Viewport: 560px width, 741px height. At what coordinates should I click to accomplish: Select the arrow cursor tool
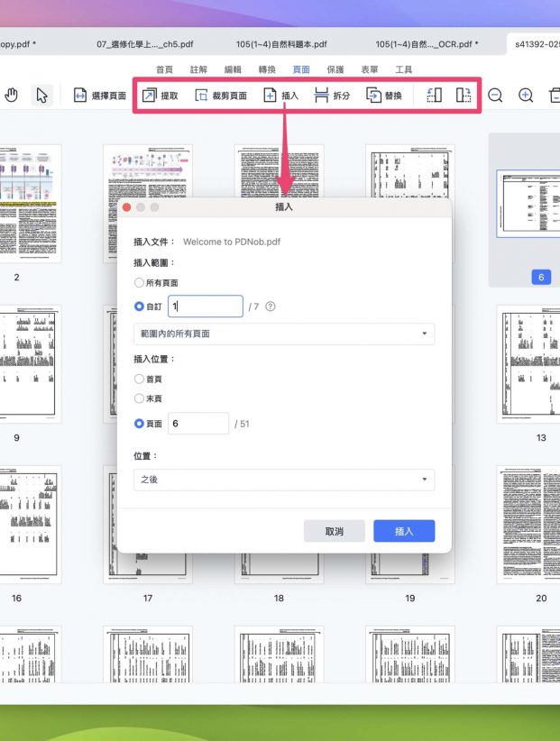pos(42,96)
